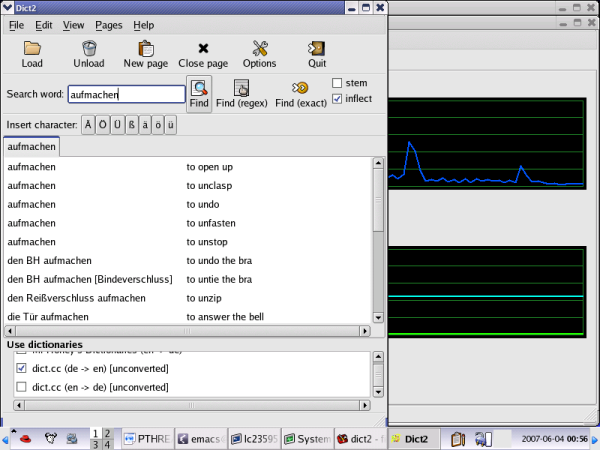The width and height of the screenshot is (600, 450).
Task: Click the taskbar clipboard tray icon
Action: (x=457, y=439)
